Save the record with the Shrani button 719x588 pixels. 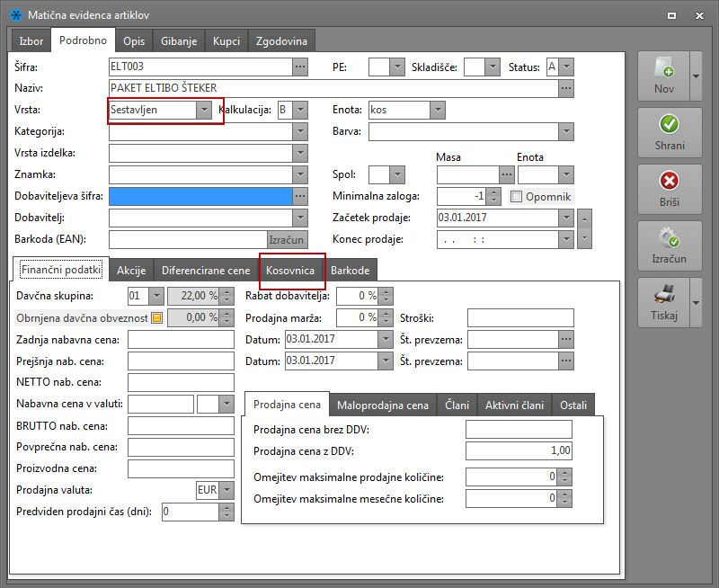click(x=670, y=132)
